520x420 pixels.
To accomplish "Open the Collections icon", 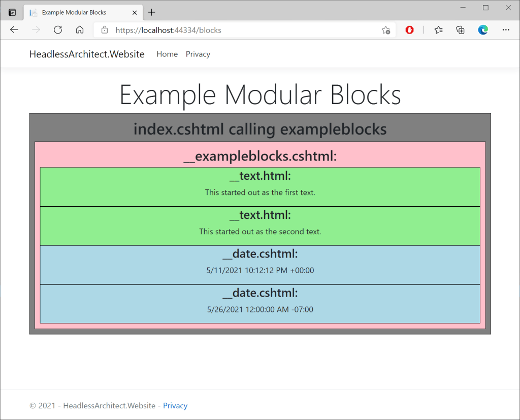I will [x=460, y=30].
